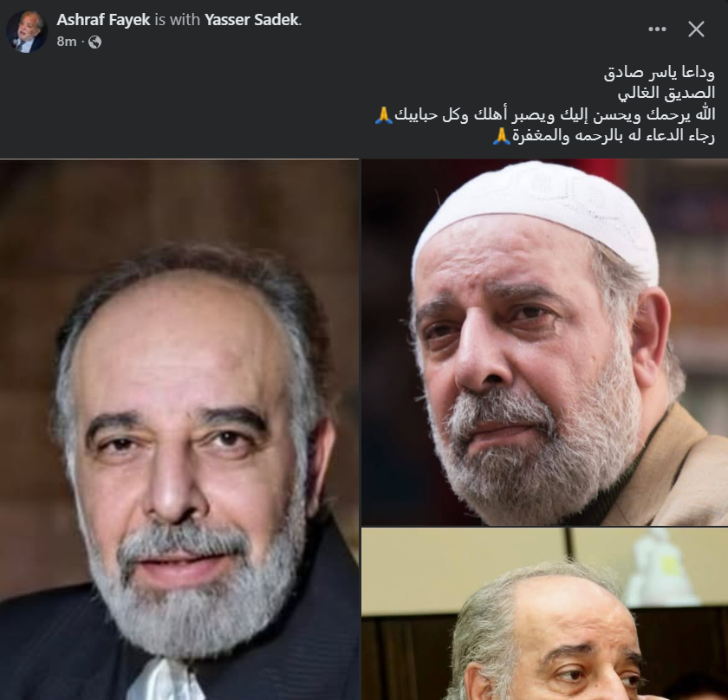Click the praying hands emoji on third line
The width and height of the screenshot is (728, 700).
383,114
